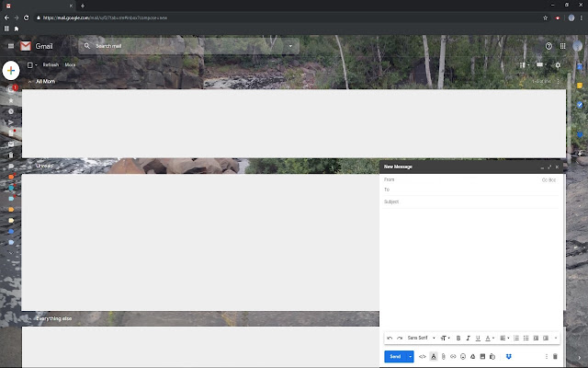Screen dimensions: 588x368
Task: Open Google Tasks in the side panel
Action: pyautogui.click(x=580, y=105)
